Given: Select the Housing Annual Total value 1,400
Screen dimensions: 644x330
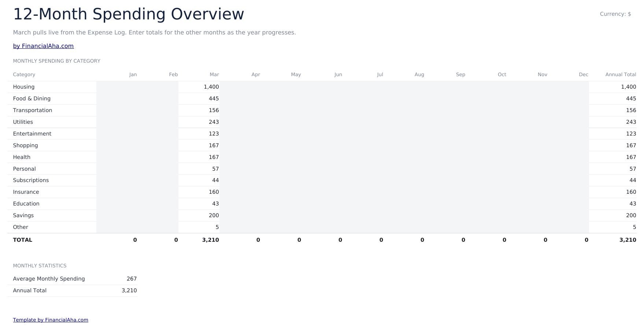Looking at the screenshot, I should pos(629,87).
